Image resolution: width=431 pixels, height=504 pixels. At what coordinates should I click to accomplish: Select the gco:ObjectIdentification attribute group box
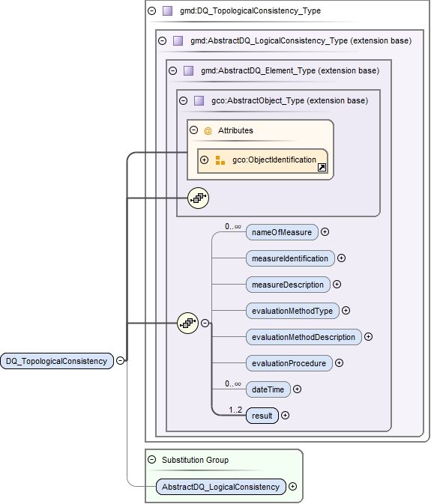point(262,161)
